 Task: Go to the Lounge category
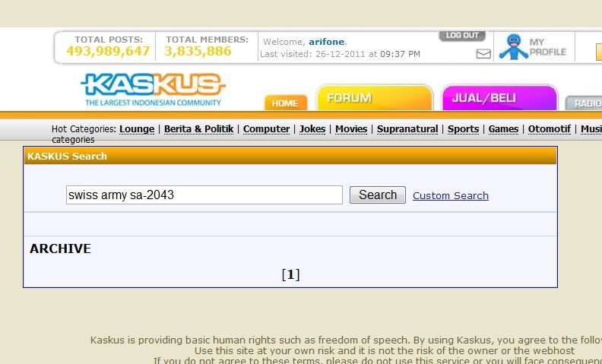(137, 129)
